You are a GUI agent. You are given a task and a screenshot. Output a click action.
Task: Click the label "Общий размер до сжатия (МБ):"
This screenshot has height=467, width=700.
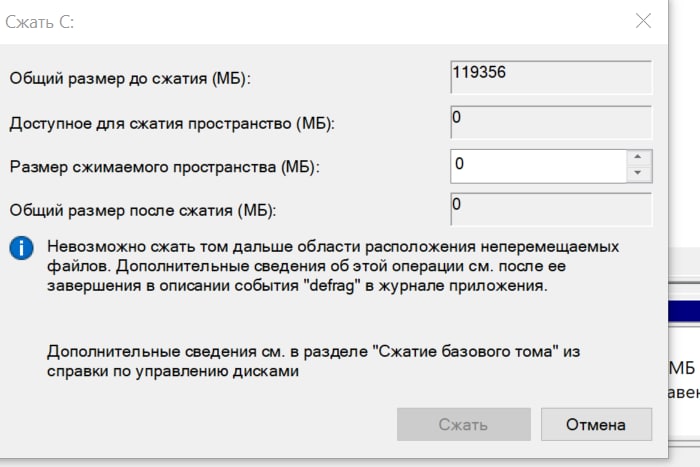coord(130,79)
